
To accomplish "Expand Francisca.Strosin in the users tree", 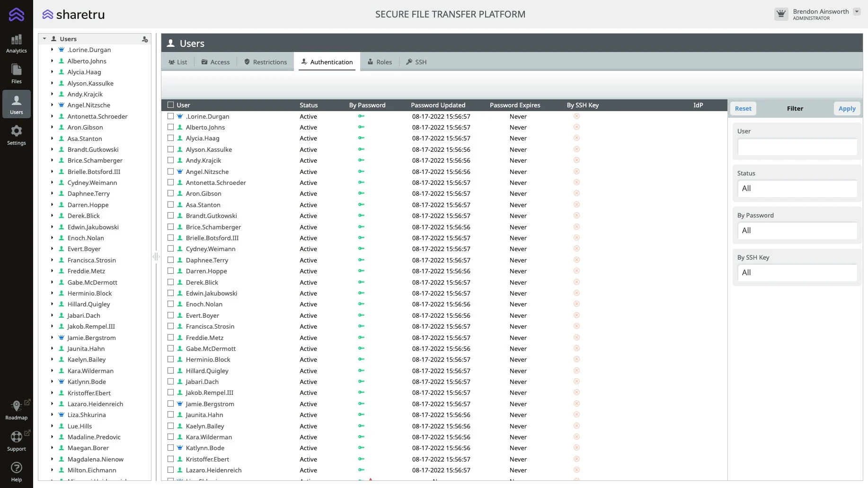I will pos(52,260).
